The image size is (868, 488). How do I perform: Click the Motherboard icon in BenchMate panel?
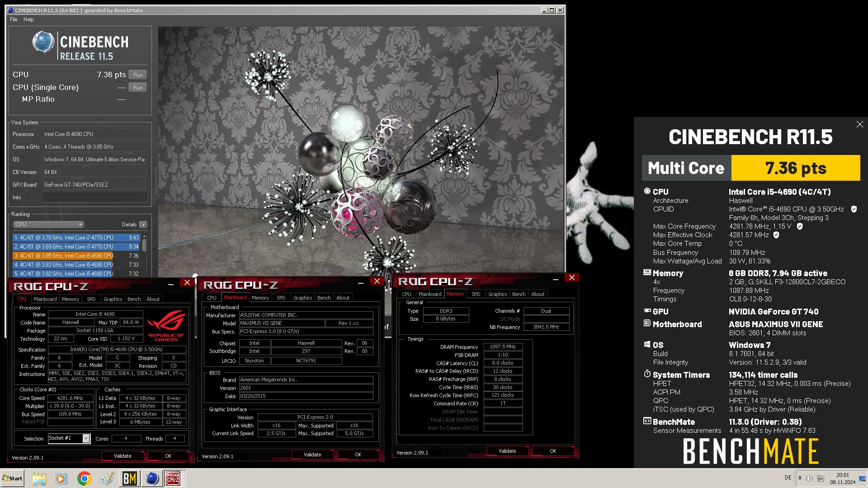click(647, 324)
